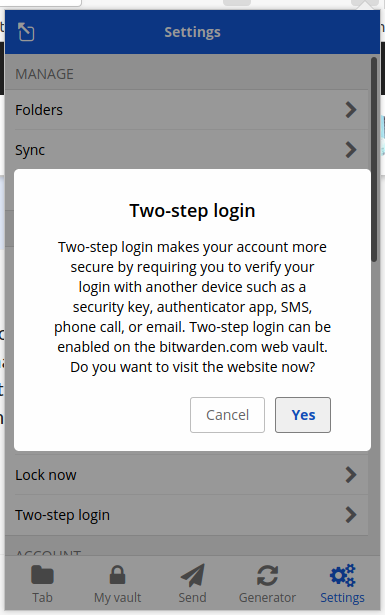Click the settings list vertical scrollbar

point(374,159)
